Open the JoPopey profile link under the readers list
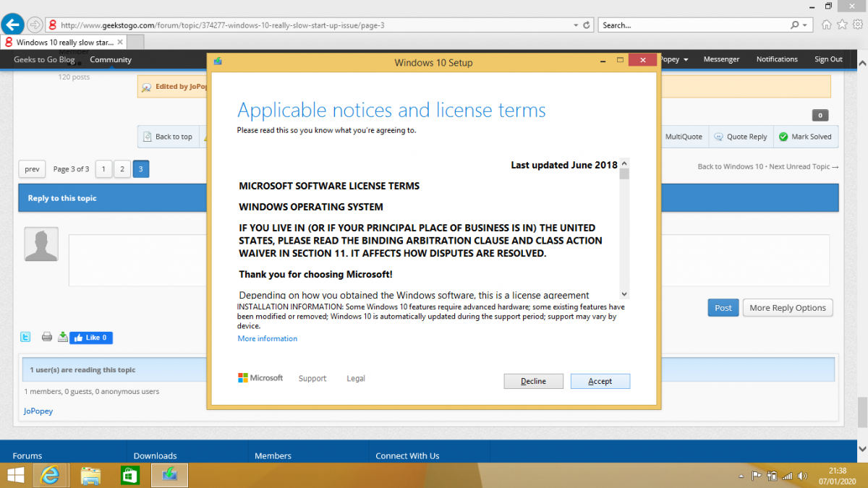868x488 pixels. (38, 411)
